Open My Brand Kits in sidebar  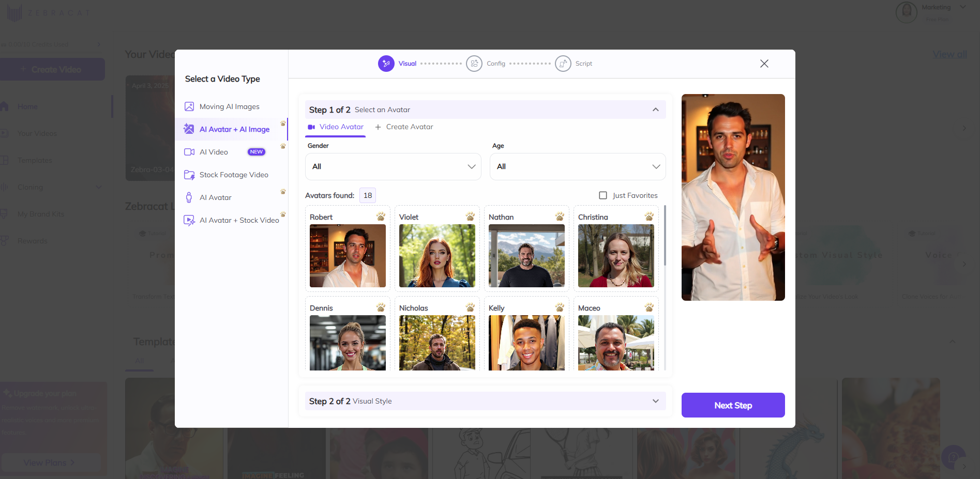41,214
